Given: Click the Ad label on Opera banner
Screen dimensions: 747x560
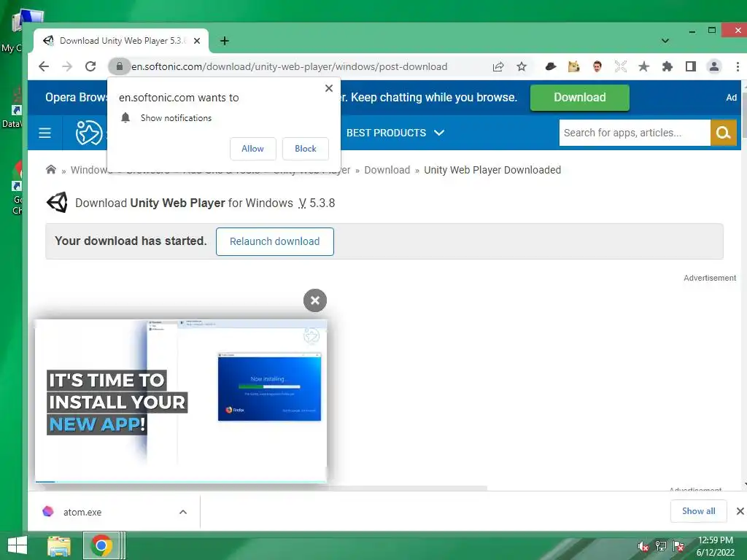Looking at the screenshot, I should (731, 98).
